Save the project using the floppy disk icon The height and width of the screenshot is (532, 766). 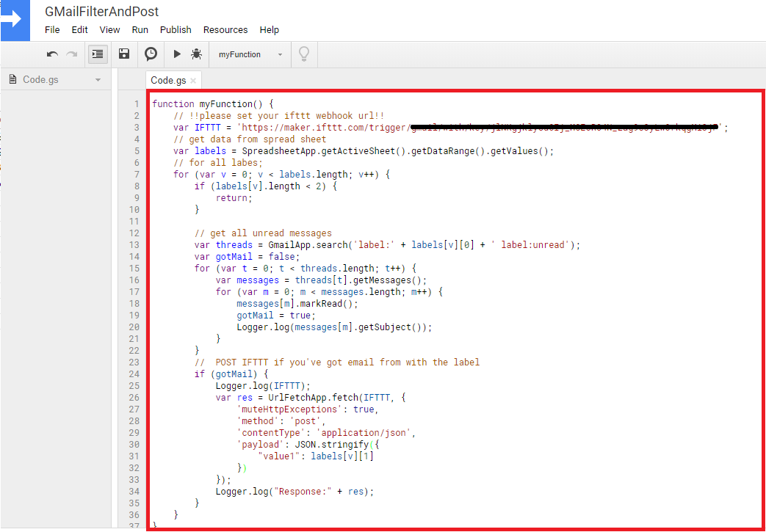pyautogui.click(x=123, y=54)
